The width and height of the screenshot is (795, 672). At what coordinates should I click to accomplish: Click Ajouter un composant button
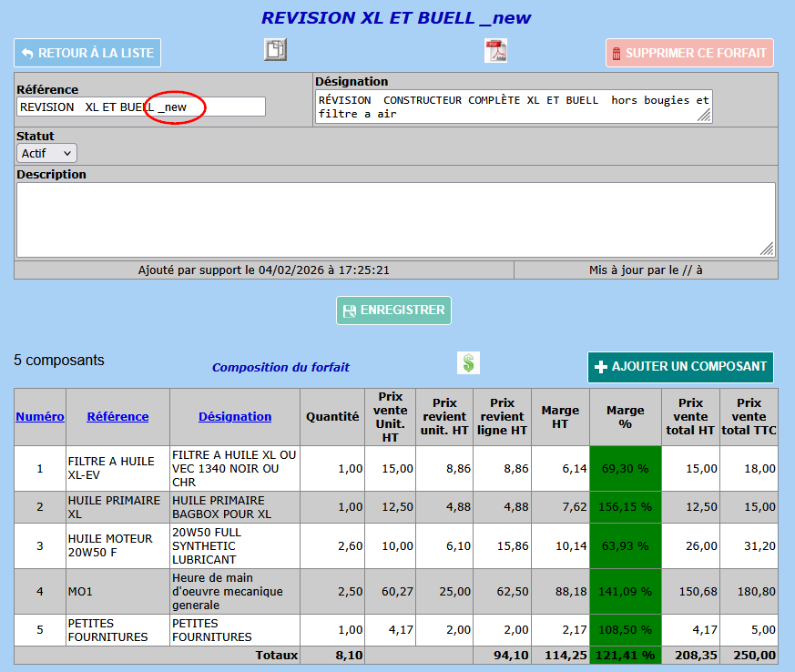click(x=680, y=366)
